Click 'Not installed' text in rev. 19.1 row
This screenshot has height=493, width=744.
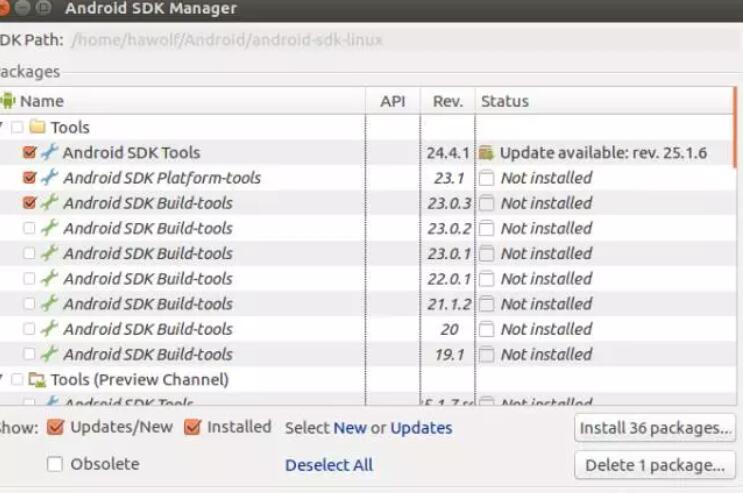(546, 354)
